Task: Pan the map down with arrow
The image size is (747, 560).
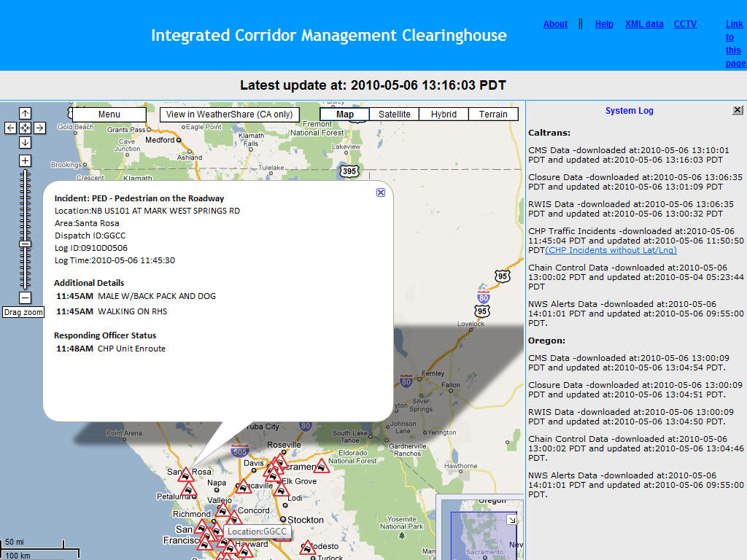Action: click(25, 142)
